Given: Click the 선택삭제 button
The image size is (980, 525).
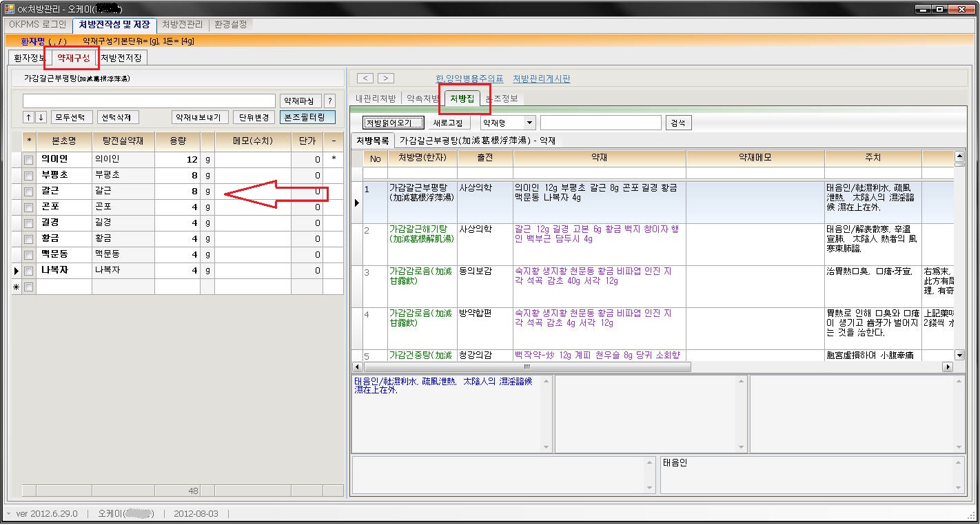Looking at the screenshot, I should (x=118, y=117).
